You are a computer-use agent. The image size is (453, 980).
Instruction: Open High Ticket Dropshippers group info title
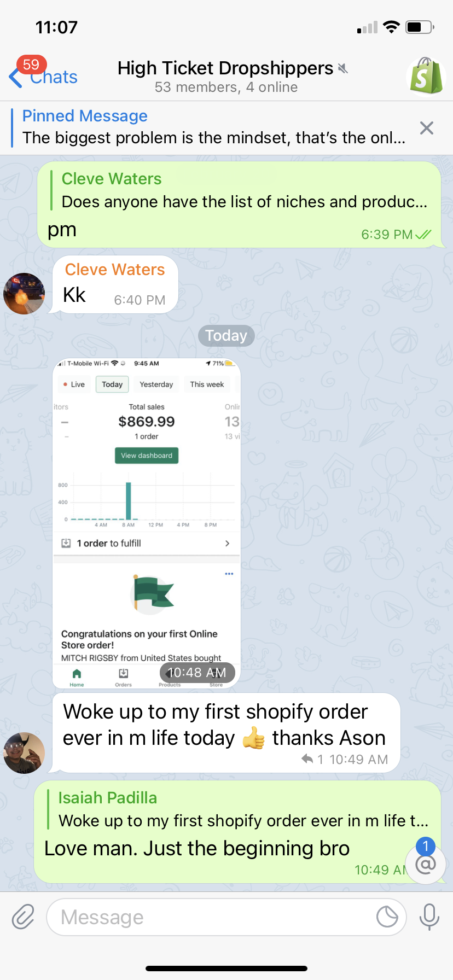coord(225,68)
